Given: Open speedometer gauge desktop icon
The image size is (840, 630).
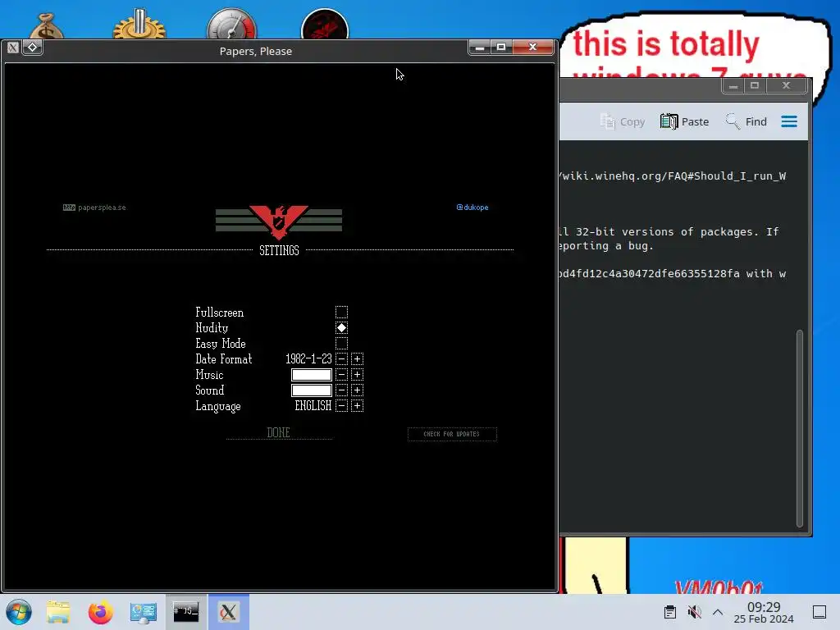Looking at the screenshot, I should (x=232, y=24).
